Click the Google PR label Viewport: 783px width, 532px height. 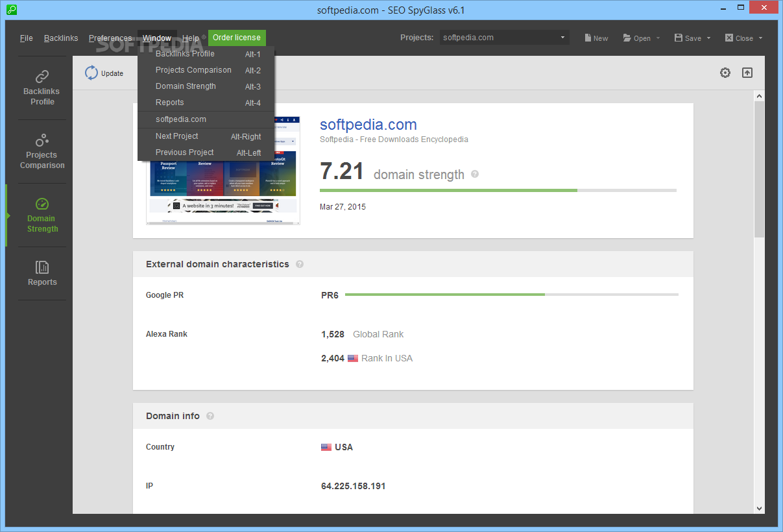(x=165, y=295)
